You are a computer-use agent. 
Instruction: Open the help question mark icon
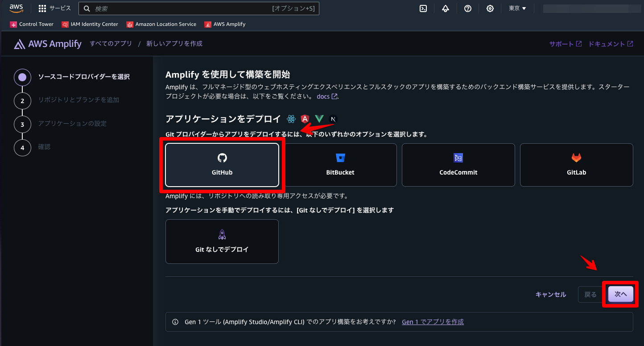point(468,8)
